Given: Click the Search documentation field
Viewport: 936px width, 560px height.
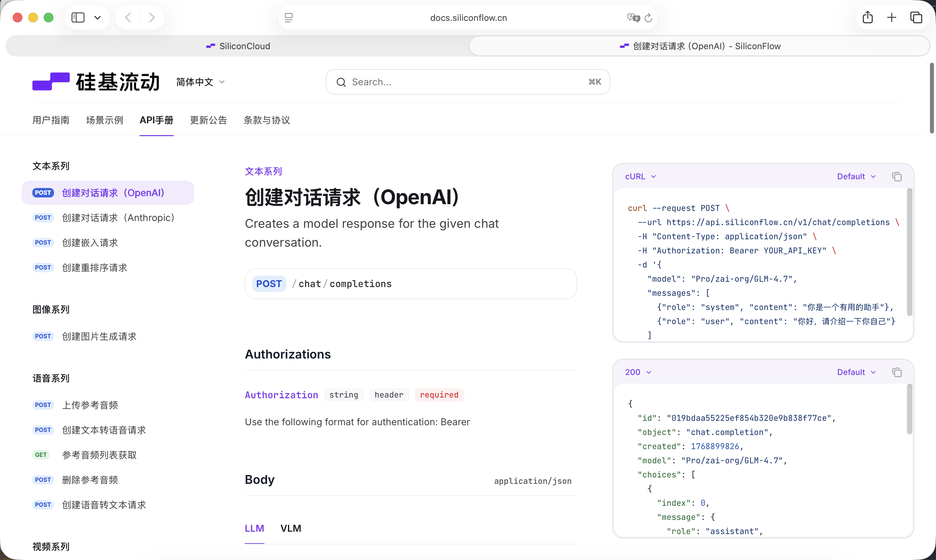Looking at the screenshot, I should coord(467,82).
